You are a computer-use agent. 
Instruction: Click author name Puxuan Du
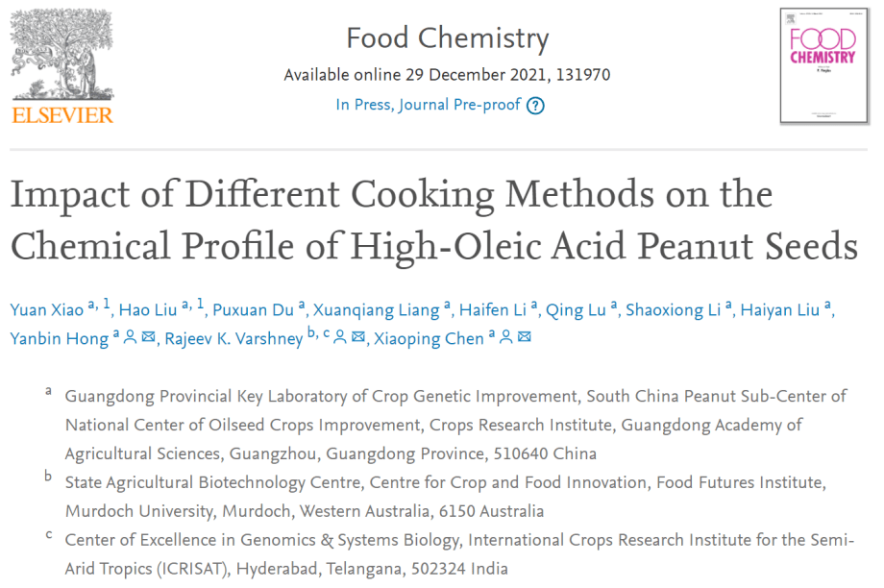point(254,309)
